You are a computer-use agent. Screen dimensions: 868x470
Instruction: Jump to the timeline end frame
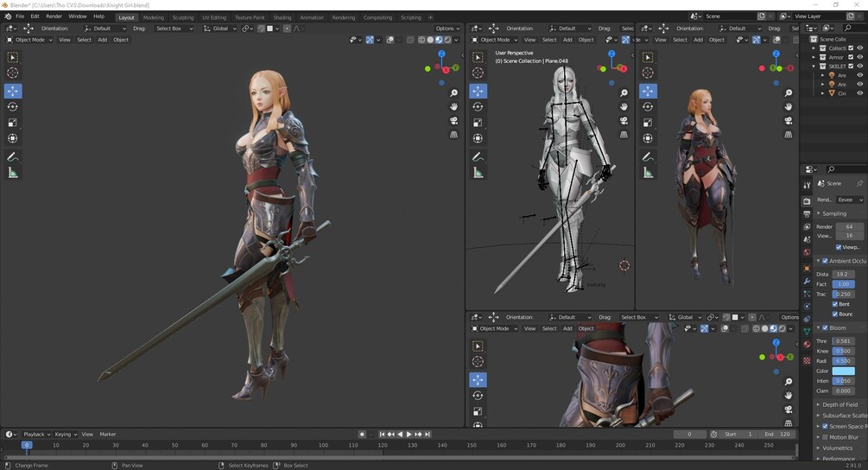click(428, 434)
